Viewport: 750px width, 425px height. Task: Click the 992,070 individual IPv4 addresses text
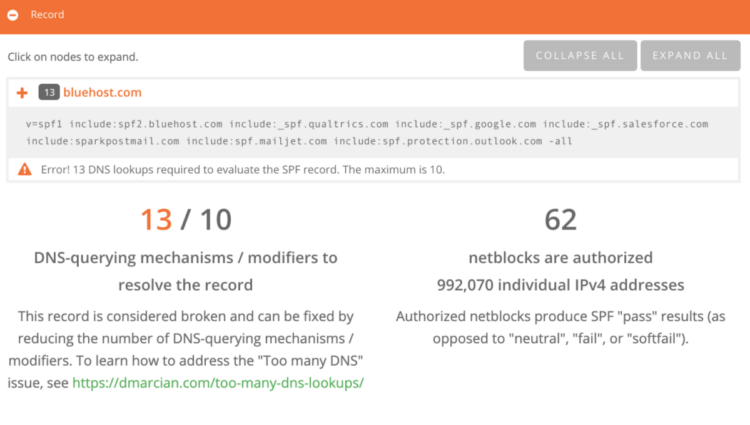tap(561, 285)
